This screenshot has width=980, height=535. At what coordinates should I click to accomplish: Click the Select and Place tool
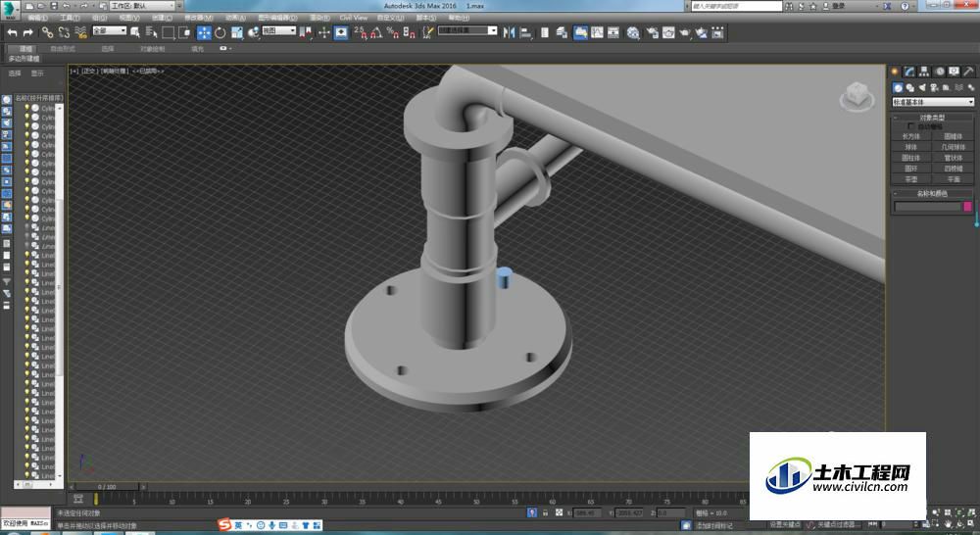coord(253,32)
